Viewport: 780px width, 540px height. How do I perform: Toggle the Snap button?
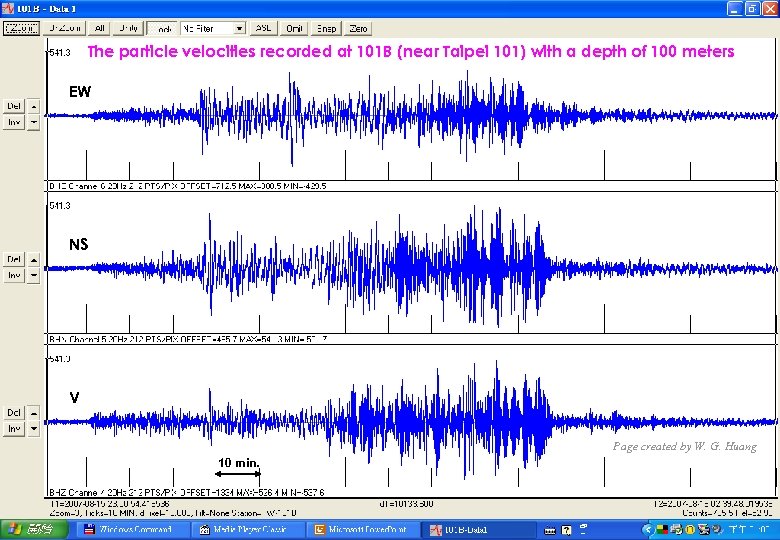pyautogui.click(x=326, y=28)
